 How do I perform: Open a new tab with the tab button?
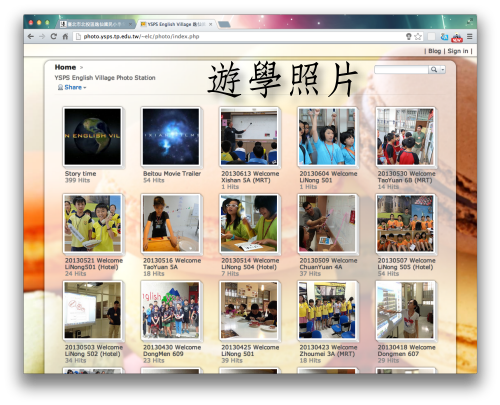(224, 24)
